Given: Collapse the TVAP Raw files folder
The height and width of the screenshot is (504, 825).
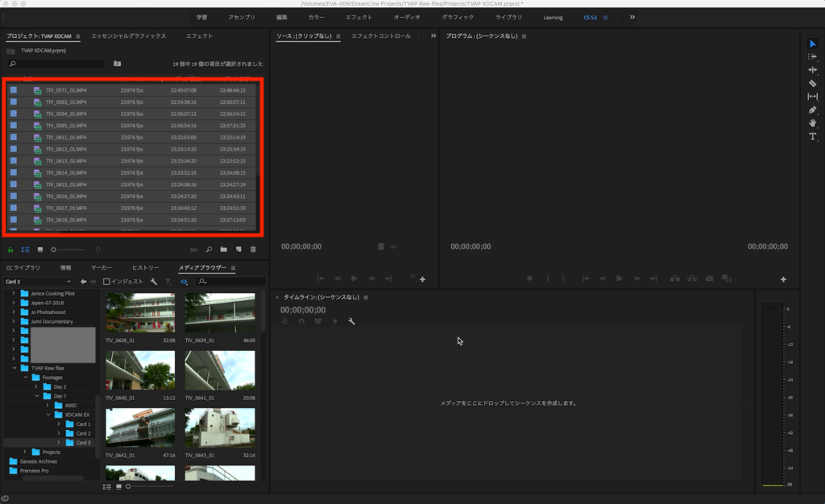Looking at the screenshot, I should (x=15, y=368).
